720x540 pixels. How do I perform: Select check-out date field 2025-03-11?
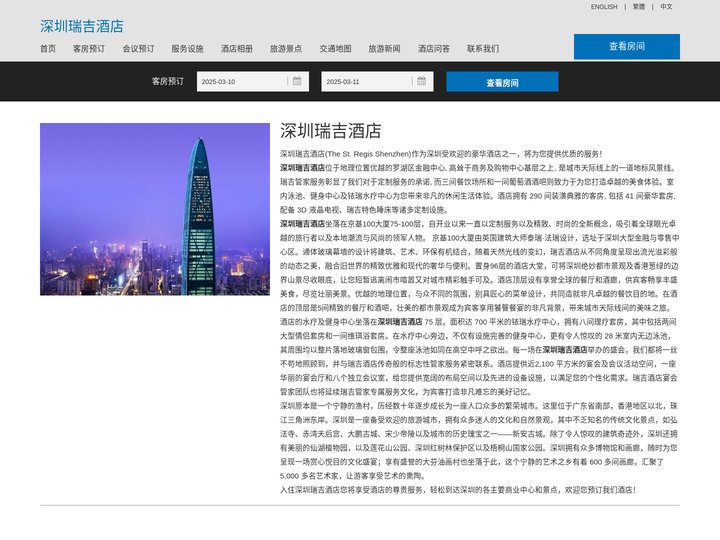tap(377, 82)
